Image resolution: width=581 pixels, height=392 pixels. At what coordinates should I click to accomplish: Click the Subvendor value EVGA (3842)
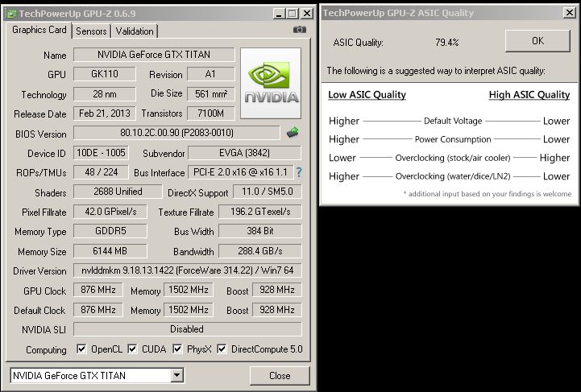tap(244, 152)
